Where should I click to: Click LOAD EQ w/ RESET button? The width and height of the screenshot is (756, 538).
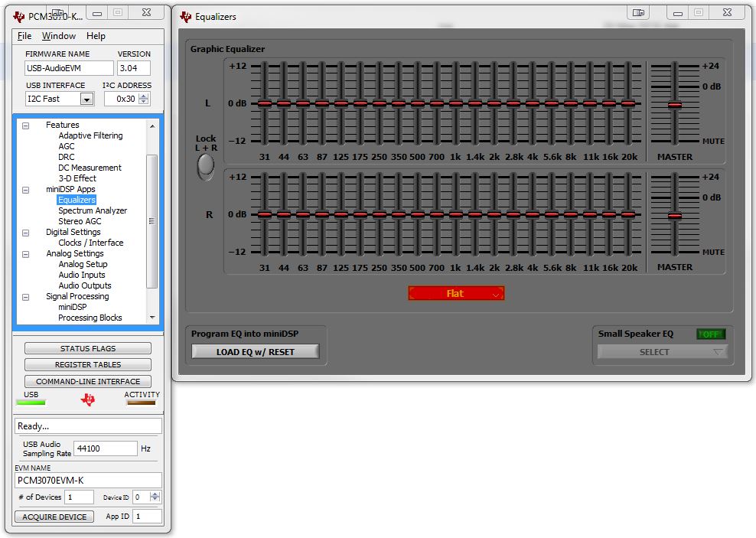coord(255,351)
